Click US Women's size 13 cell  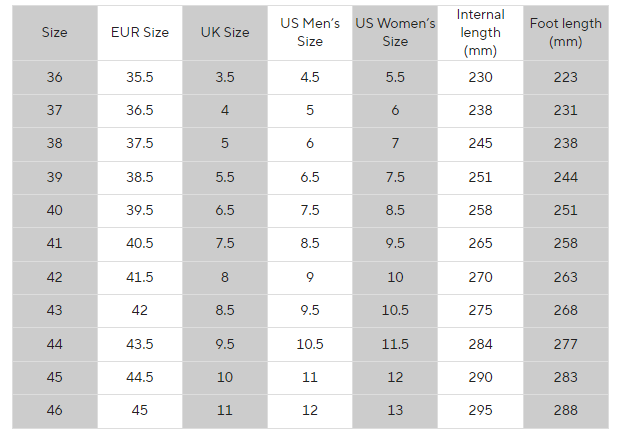[x=395, y=410]
